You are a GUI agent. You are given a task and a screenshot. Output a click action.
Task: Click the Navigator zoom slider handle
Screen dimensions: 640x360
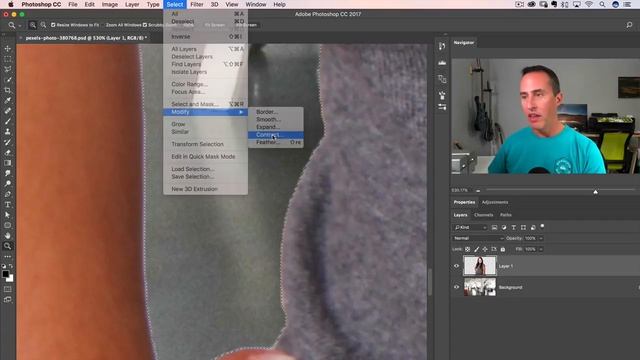pos(596,191)
